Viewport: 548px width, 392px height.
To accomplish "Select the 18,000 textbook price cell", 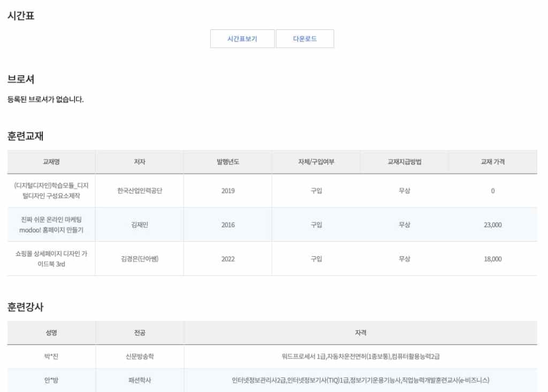I will coord(492,259).
